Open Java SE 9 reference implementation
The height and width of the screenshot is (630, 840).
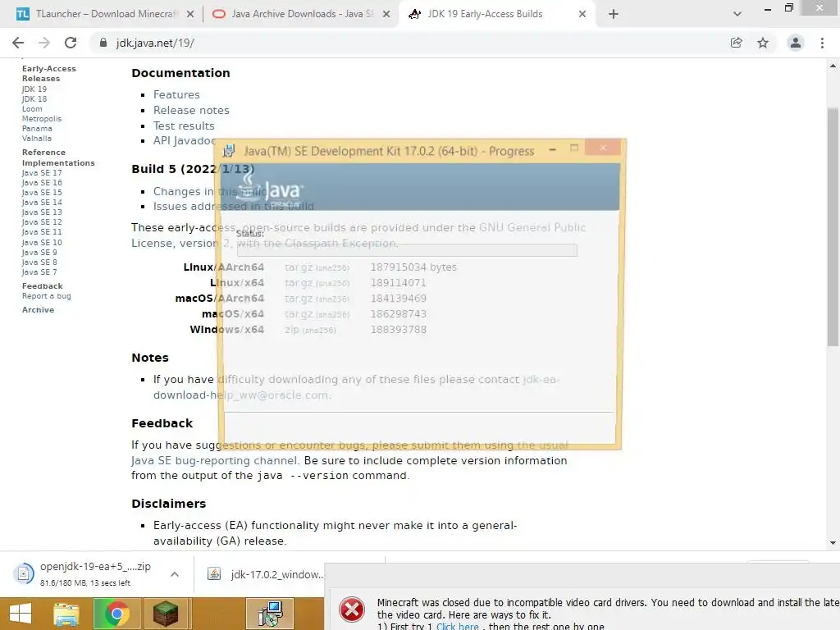coord(39,253)
